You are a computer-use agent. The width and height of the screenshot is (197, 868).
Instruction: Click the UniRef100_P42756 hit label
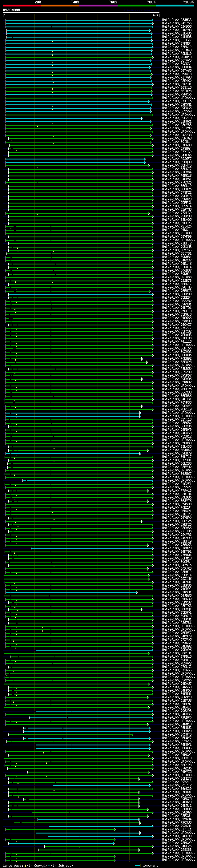(x=177, y=23)
